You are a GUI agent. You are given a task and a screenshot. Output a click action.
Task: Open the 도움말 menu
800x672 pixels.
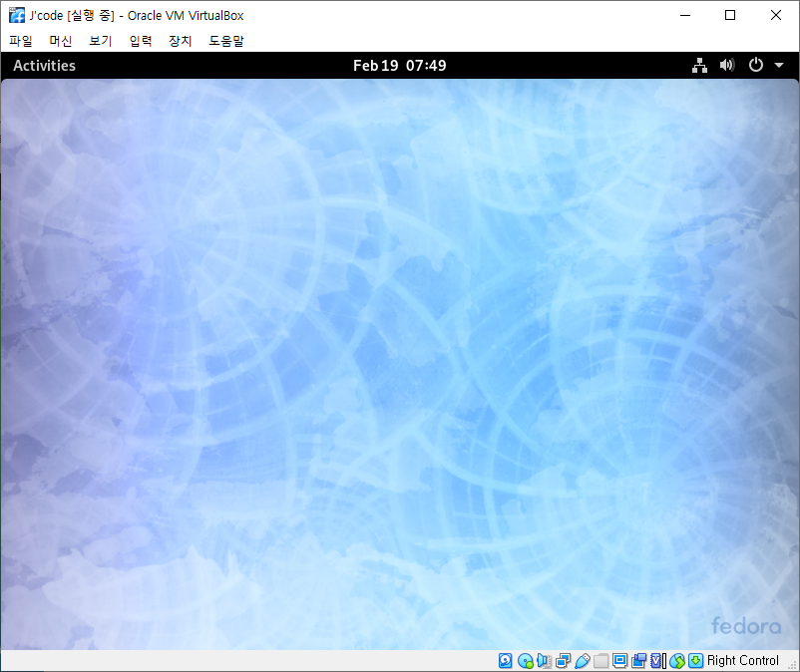coord(226,41)
